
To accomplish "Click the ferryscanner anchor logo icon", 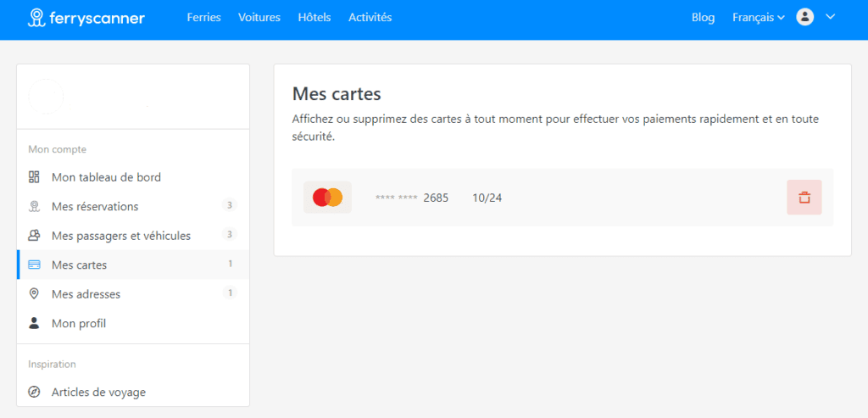I will [x=37, y=18].
